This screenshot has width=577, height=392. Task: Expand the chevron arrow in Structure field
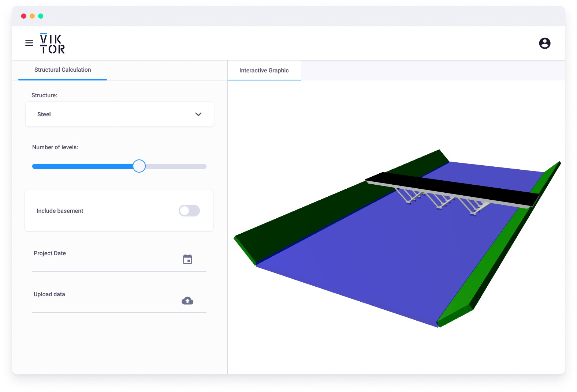point(198,114)
